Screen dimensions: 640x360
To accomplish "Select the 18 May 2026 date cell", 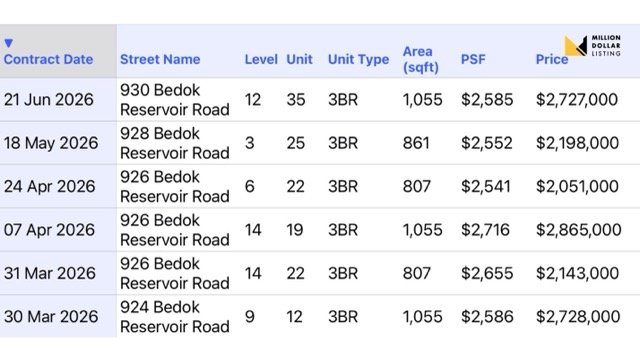I will click(x=51, y=143).
